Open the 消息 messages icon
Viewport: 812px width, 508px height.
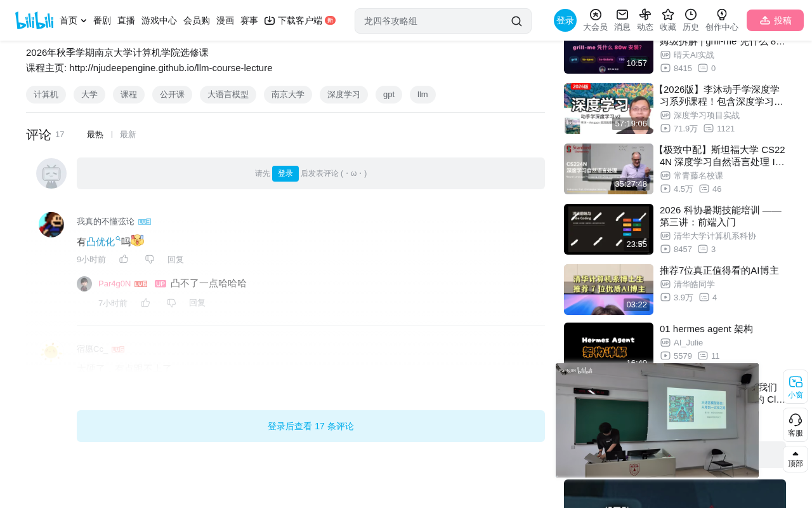pyautogui.click(x=622, y=20)
